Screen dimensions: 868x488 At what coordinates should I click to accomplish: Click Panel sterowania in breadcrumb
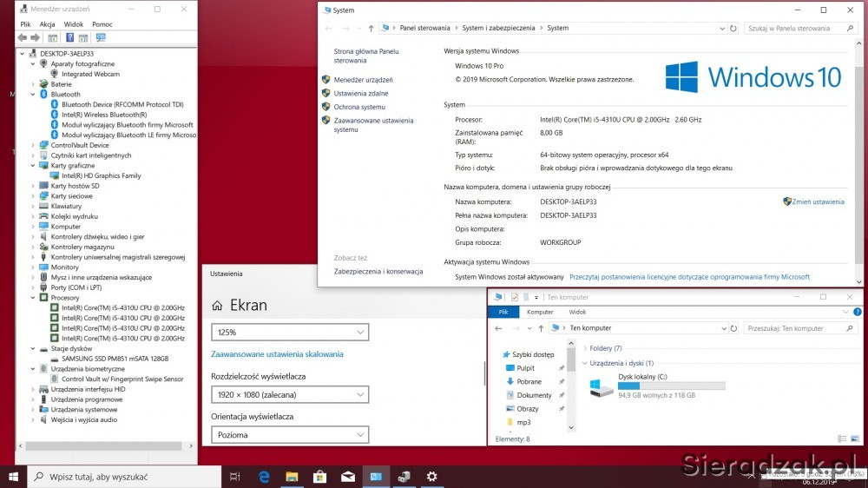424,29
